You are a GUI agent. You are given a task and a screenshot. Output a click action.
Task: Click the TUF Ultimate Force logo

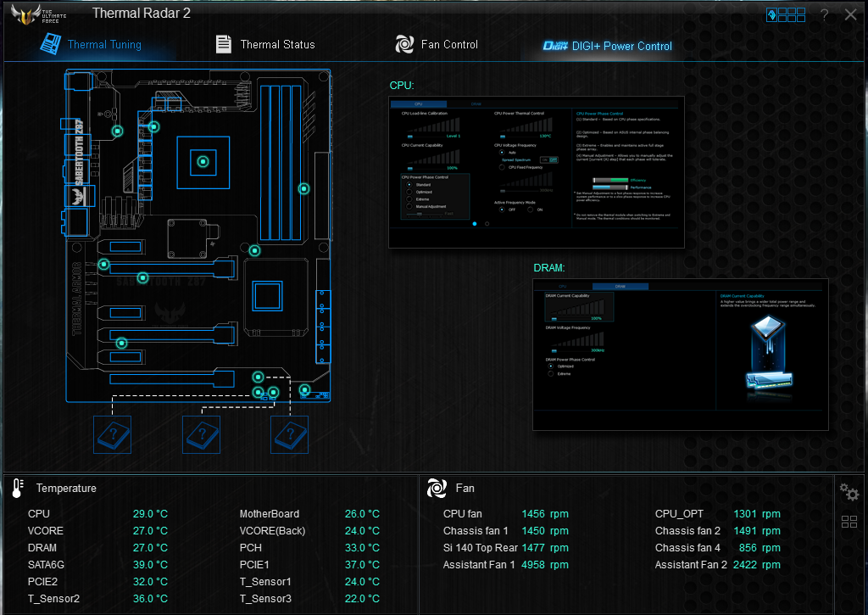[39, 14]
